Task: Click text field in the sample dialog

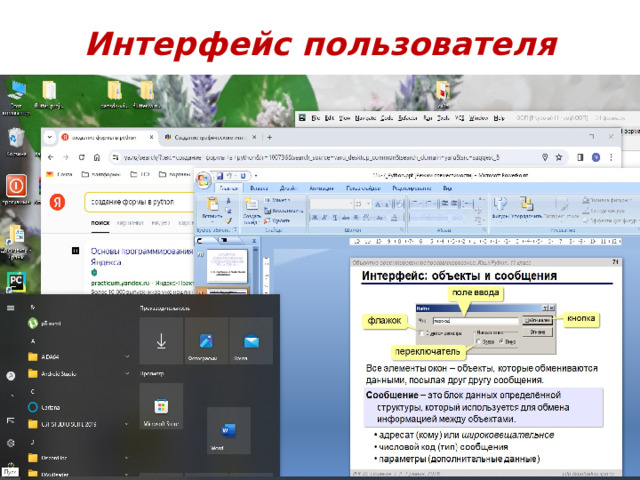Action: pos(476,321)
